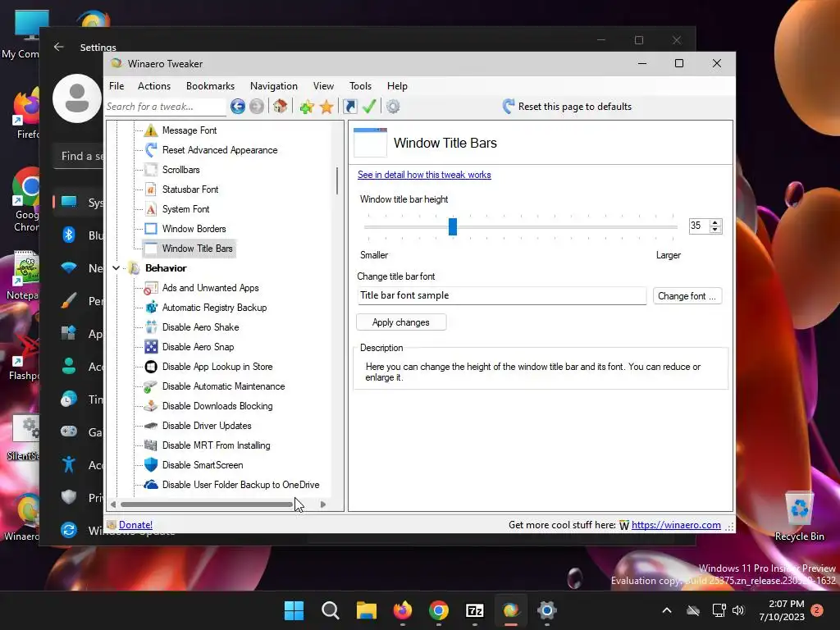The width and height of the screenshot is (840, 630).
Task: Click the OneDrive cloud icon in tree
Action: 151,484
